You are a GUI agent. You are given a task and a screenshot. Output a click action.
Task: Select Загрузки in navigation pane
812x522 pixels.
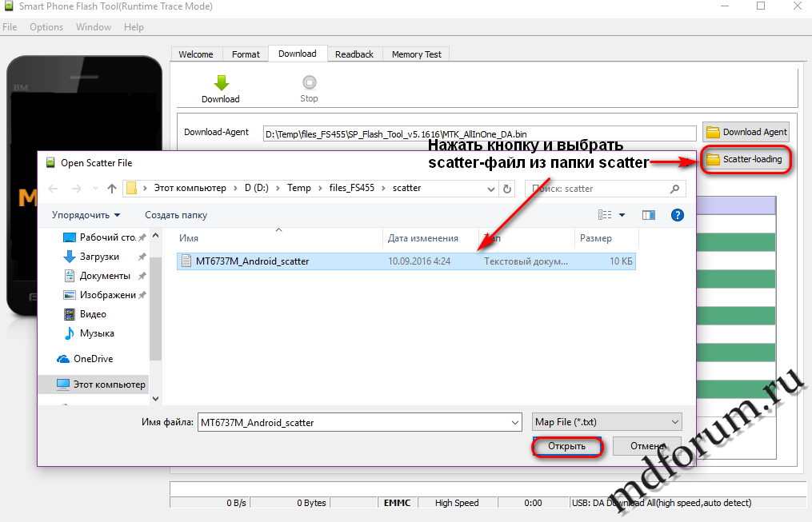[99, 257]
